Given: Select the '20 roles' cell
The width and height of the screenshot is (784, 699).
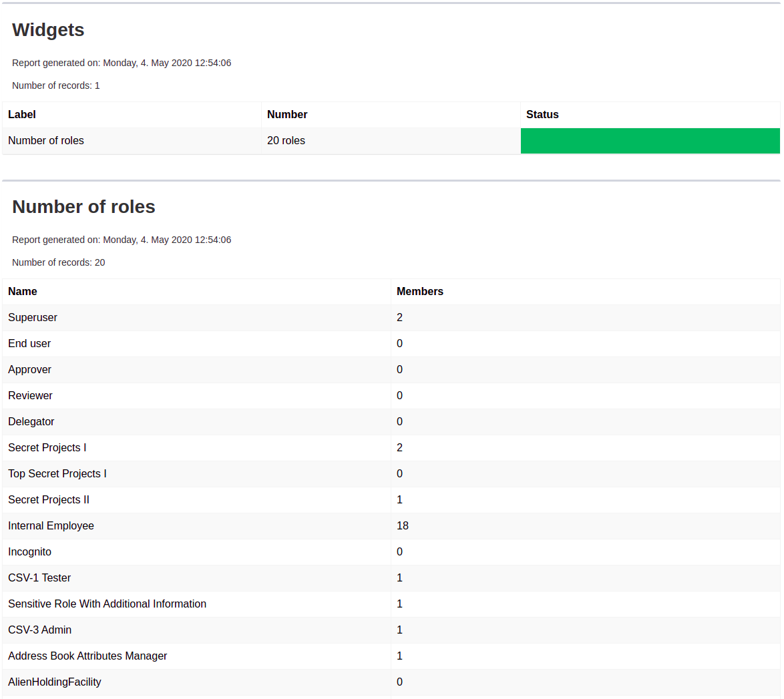Looking at the screenshot, I should coord(286,141).
